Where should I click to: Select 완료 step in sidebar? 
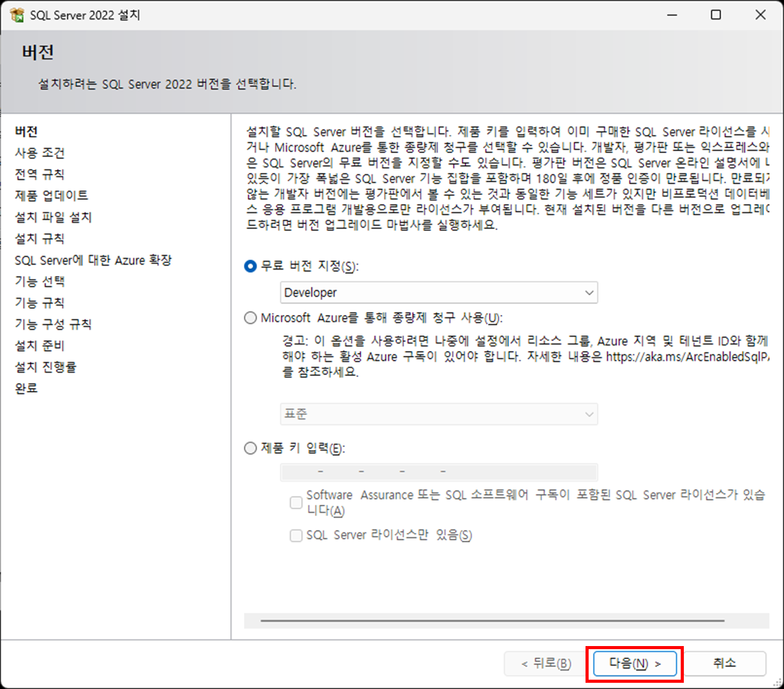[26, 388]
